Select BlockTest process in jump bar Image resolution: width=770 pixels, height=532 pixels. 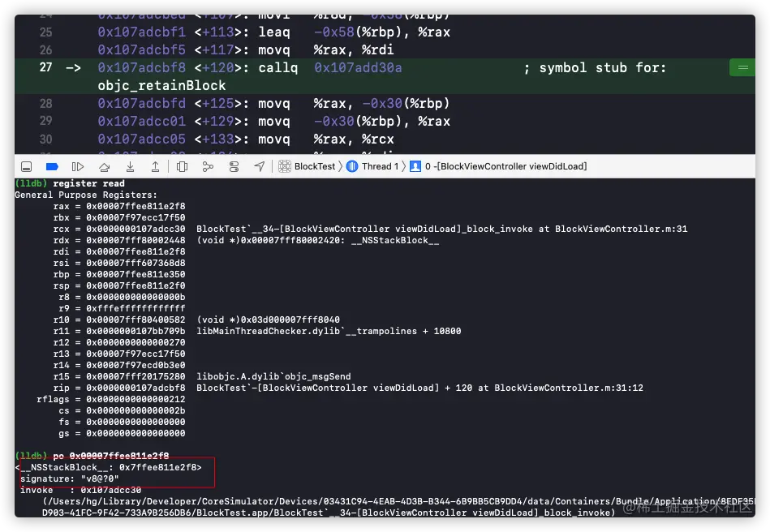pos(314,166)
